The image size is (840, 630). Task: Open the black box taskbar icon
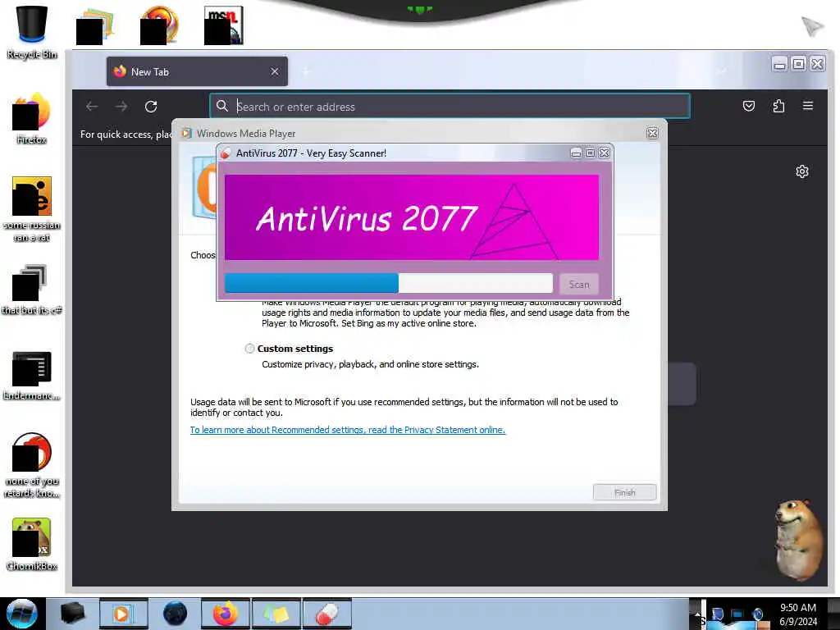click(72, 614)
